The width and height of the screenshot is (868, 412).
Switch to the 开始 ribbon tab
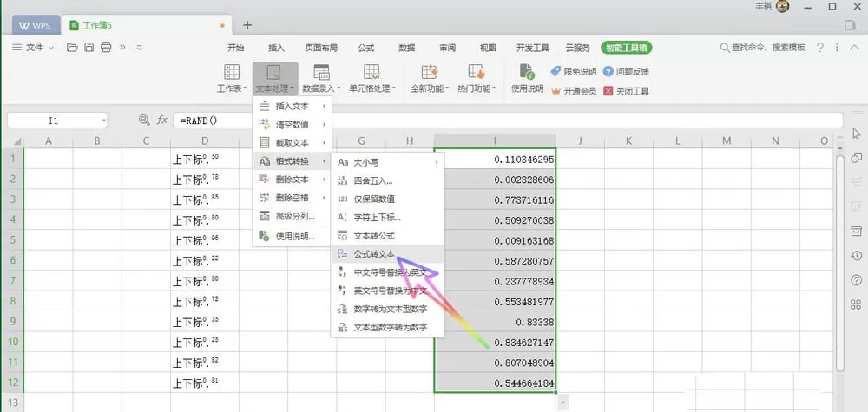(x=236, y=48)
